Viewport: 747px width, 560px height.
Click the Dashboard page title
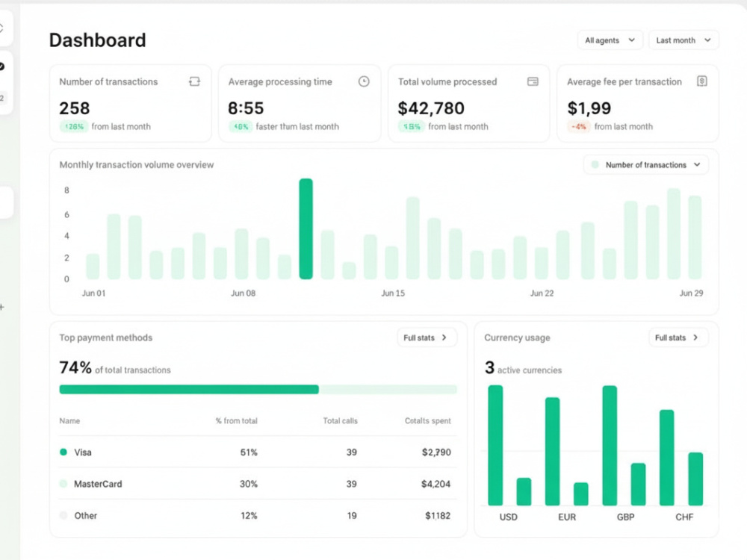(x=98, y=40)
